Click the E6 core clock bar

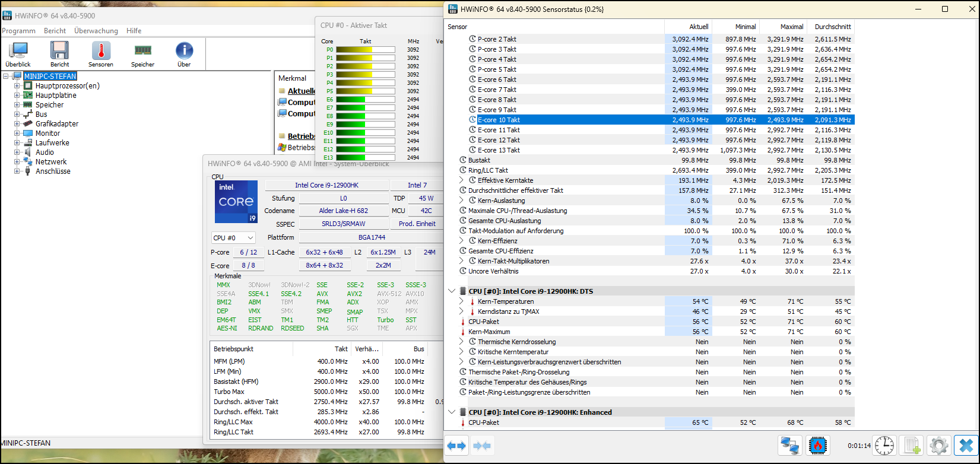point(365,100)
